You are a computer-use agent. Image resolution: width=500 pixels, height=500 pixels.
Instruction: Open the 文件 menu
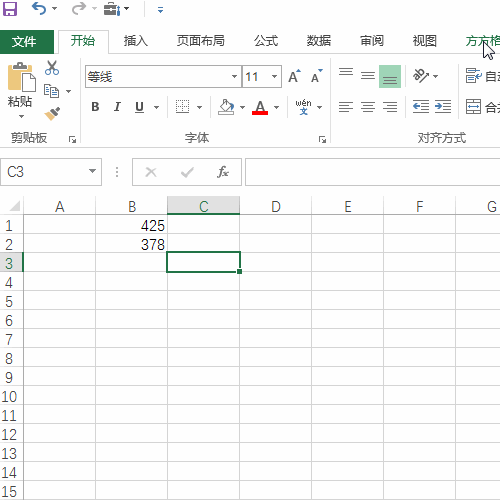tap(27, 42)
